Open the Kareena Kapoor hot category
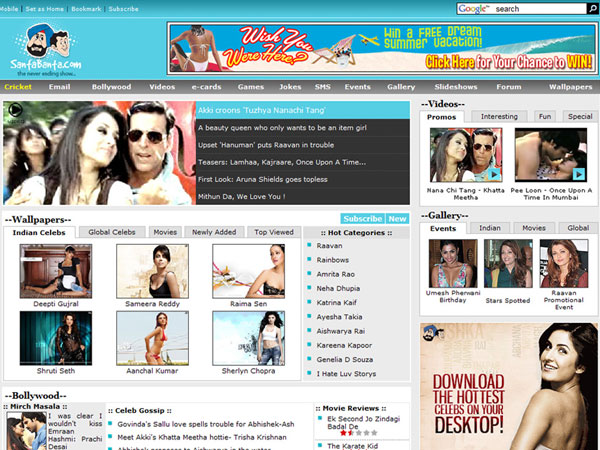 click(x=344, y=345)
